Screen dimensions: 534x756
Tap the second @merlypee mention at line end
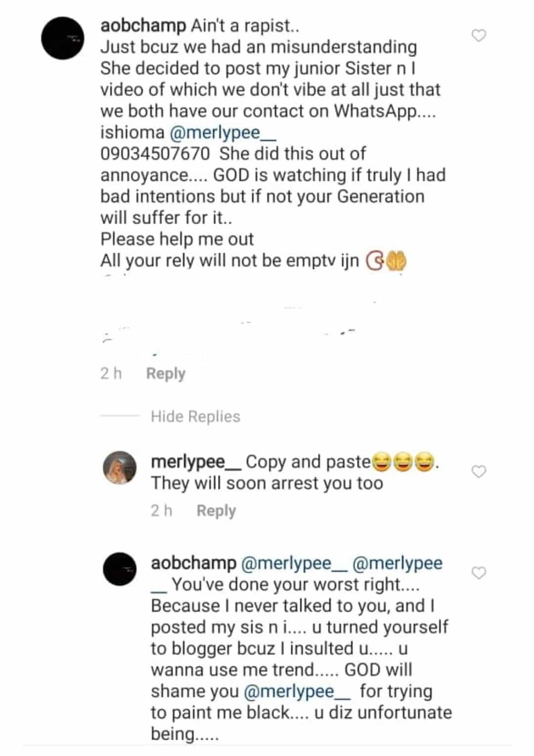pos(397,563)
